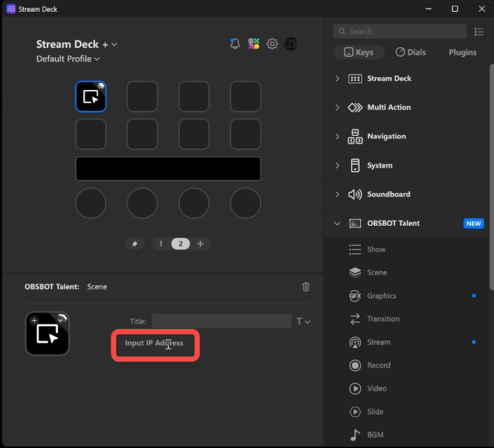494x448 pixels.
Task: Click the Soundboard speaker icon
Action: [355, 194]
